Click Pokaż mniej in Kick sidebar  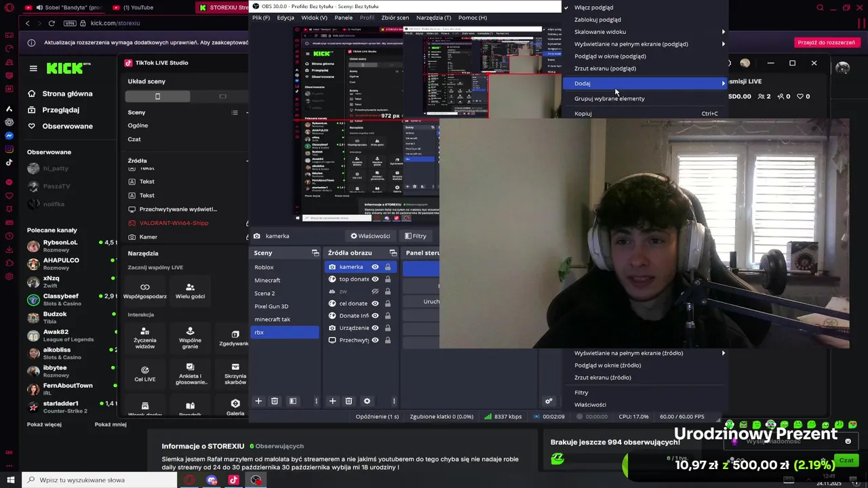(x=111, y=424)
